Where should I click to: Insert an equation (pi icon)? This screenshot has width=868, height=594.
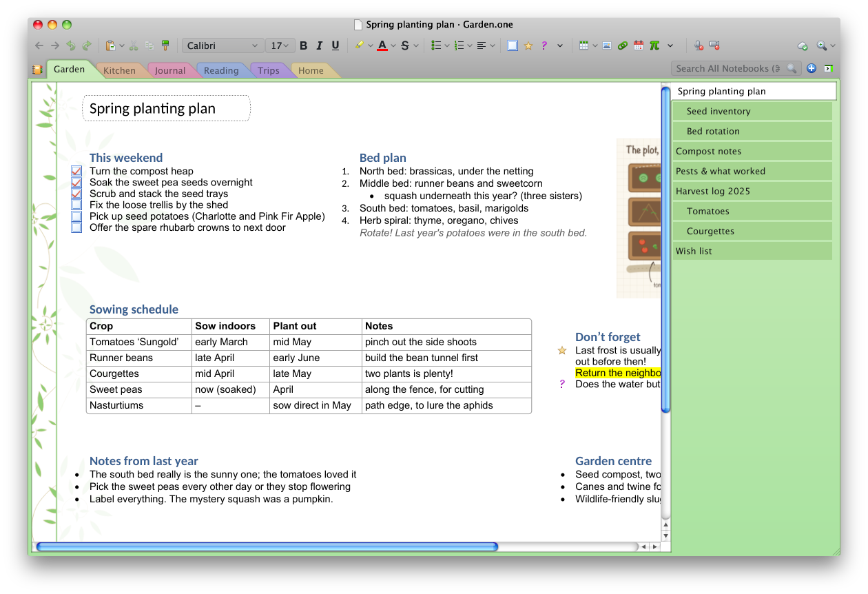[654, 45]
